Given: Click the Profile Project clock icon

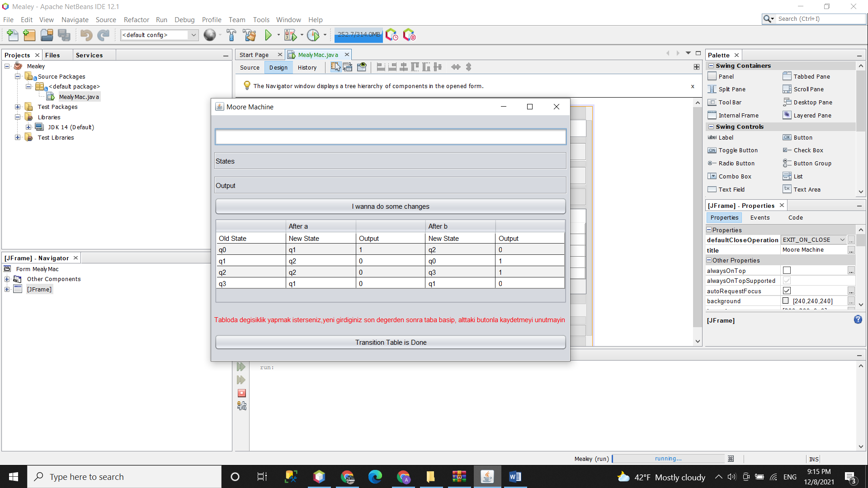Looking at the screenshot, I should 313,35.
